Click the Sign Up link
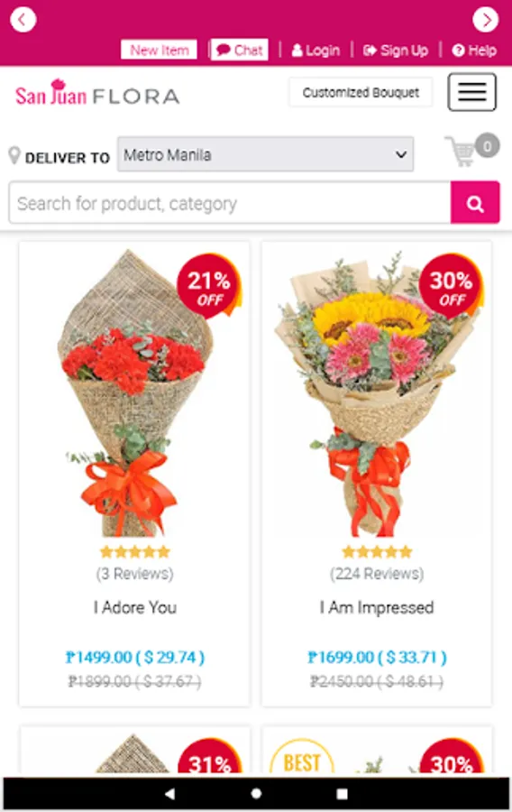 [x=396, y=51]
